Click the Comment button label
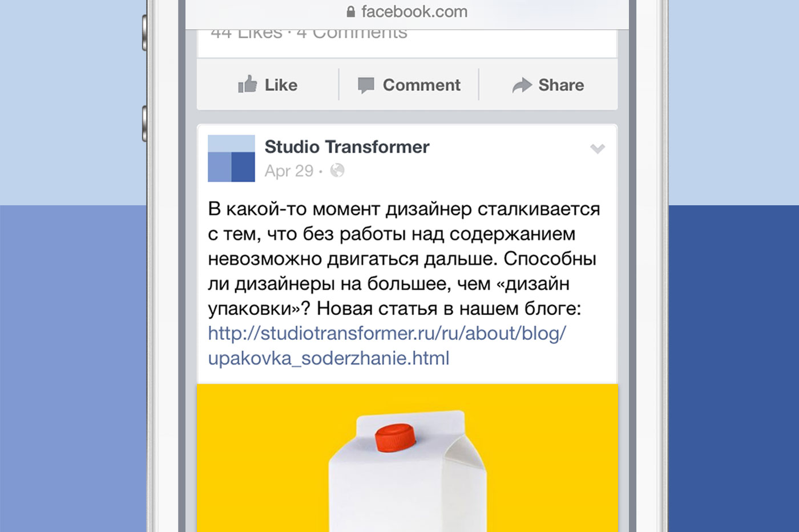The image size is (799, 532). point(421,85)
